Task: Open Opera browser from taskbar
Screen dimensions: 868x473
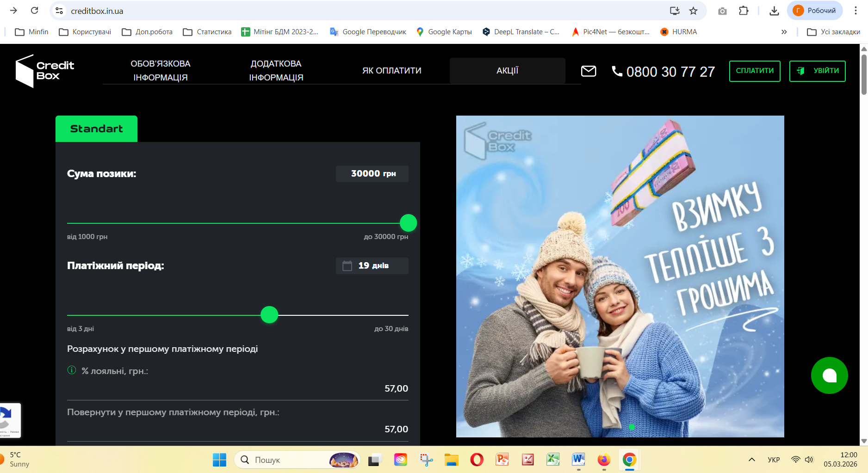Action: pos(477,460)
